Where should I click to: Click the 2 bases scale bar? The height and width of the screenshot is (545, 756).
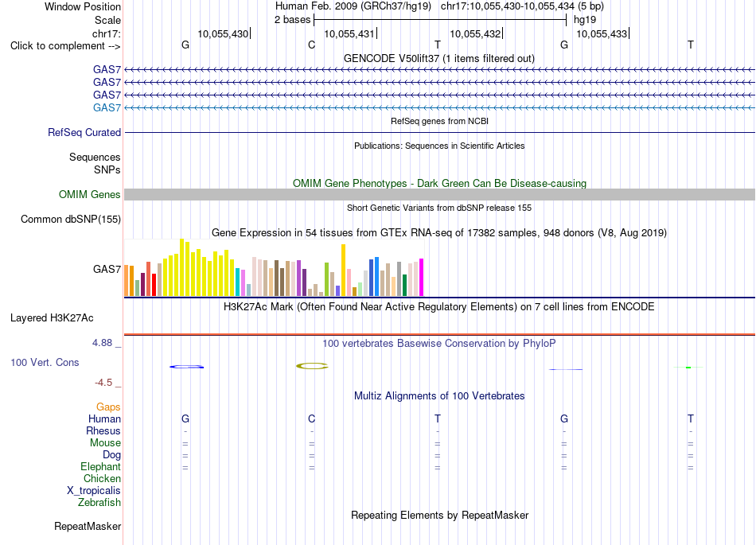[440, 20]
